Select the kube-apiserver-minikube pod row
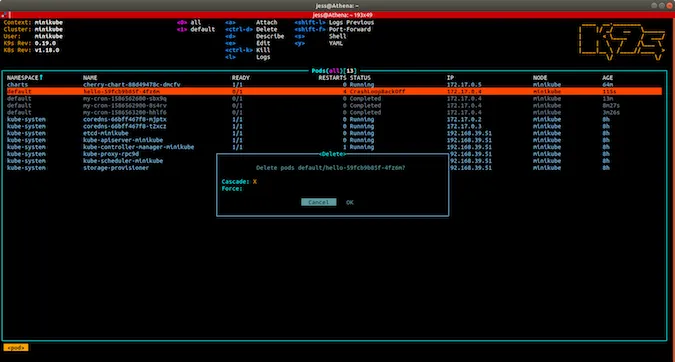 click(334, 140)
